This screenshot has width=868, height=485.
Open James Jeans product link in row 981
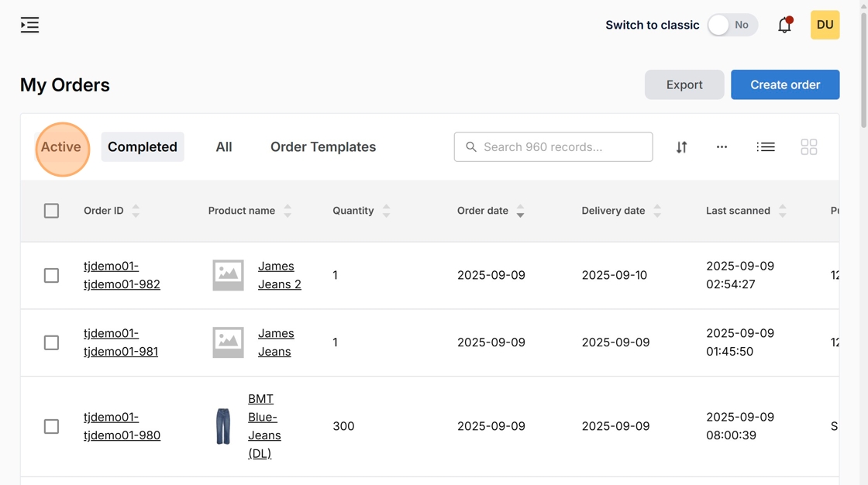[x=276, y=342]
